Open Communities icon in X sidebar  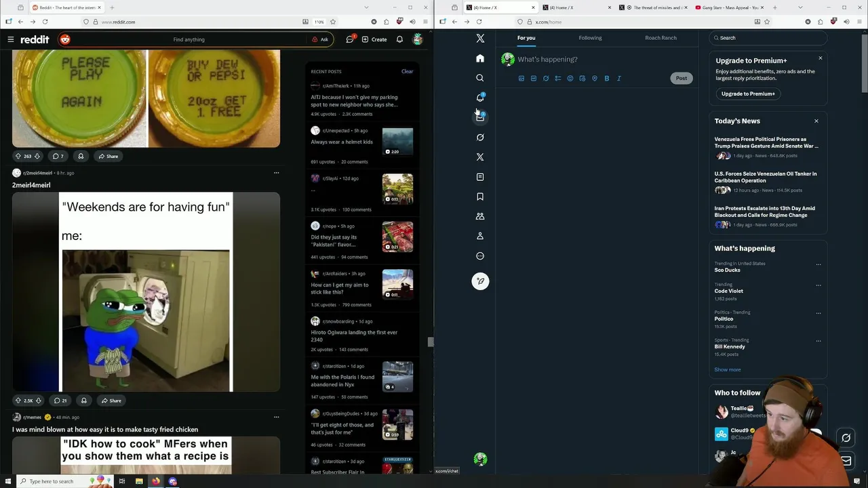480,216
